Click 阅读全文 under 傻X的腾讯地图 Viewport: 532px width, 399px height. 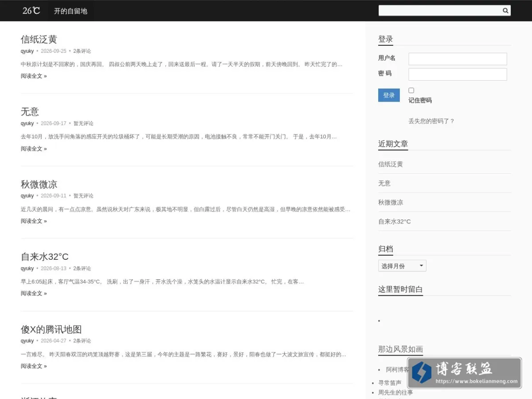[x=34, y=366]
